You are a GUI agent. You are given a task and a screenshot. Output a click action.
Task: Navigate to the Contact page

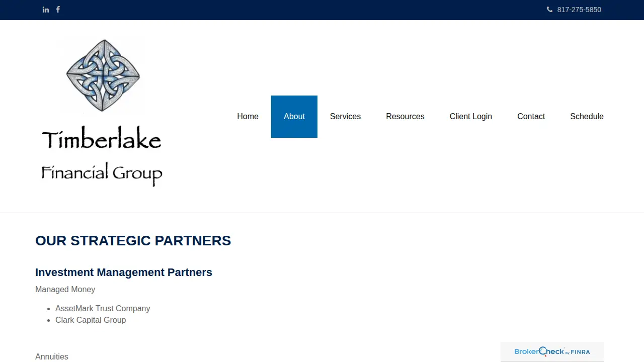(x=531, y=117)
